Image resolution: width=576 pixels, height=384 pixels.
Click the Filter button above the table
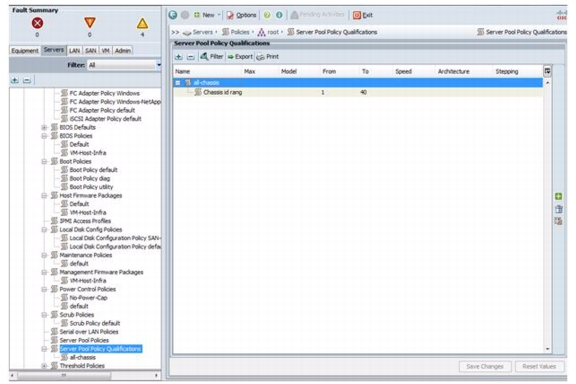[212, 57]
